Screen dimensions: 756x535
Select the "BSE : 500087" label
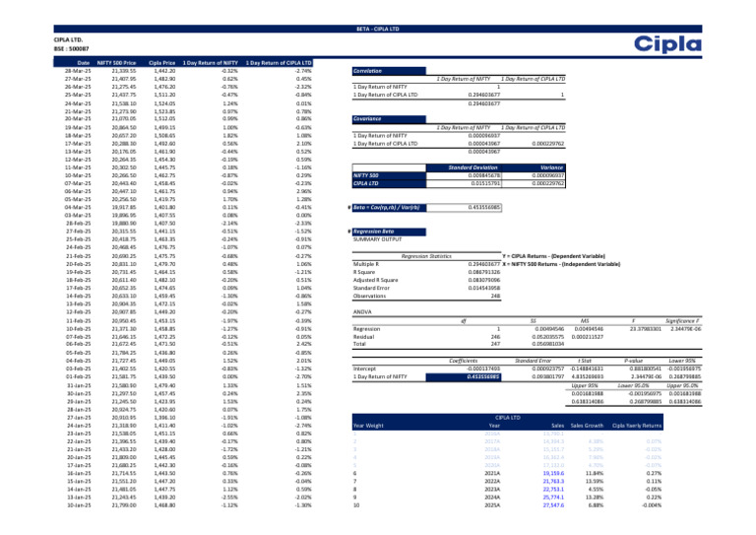pyautogui.click(x=71, y=48)
